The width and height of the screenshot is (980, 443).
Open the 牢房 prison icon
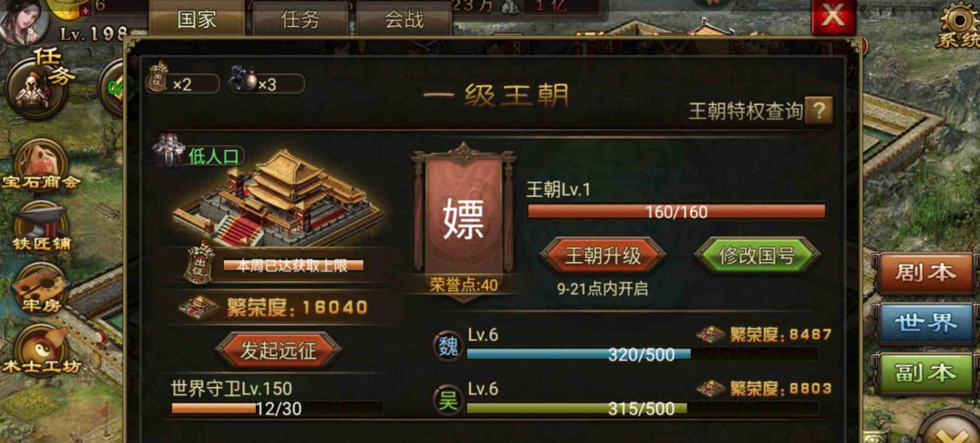tap(40, 288)
